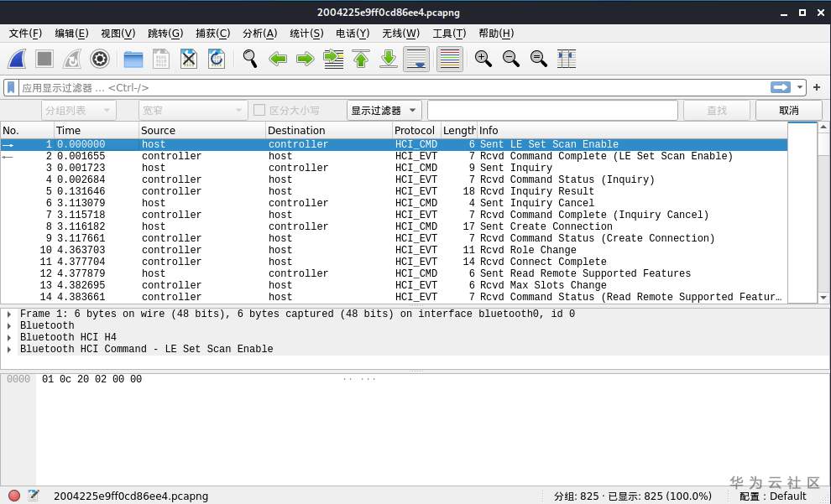831x504 pixels.
Task: Open the 电话(Y) menu
Action: [x=353, y=34]
